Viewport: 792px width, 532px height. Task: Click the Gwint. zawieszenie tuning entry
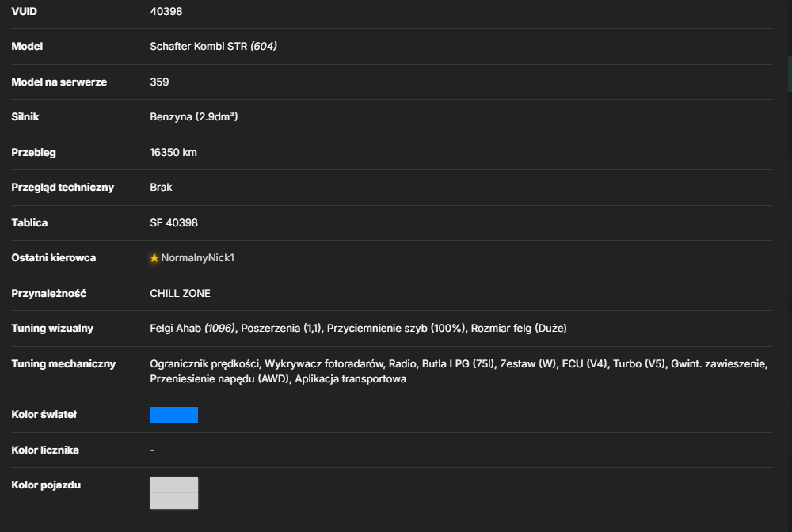719,364
